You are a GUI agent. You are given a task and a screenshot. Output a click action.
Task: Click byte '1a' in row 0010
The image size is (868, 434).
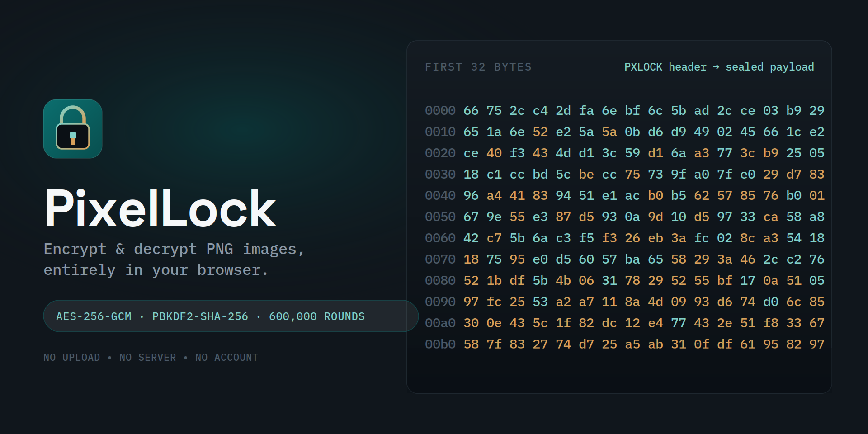494,132
